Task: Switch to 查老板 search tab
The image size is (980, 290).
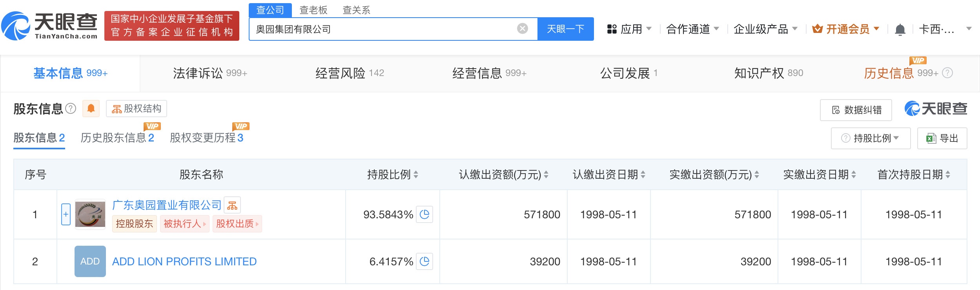Action: [313, 10]
